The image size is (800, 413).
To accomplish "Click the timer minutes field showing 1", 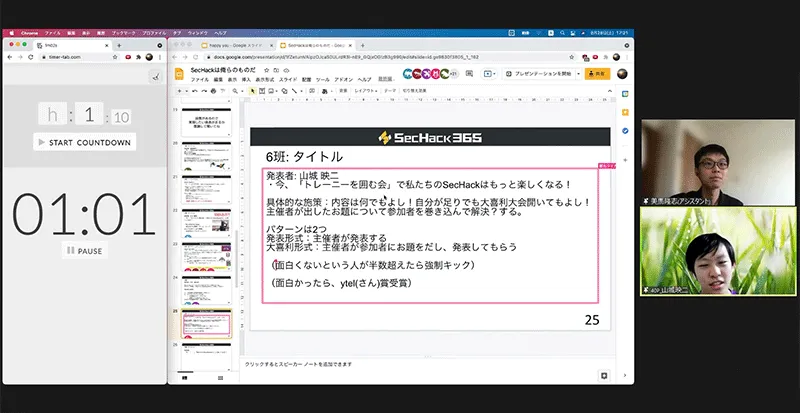I will 89,115.
